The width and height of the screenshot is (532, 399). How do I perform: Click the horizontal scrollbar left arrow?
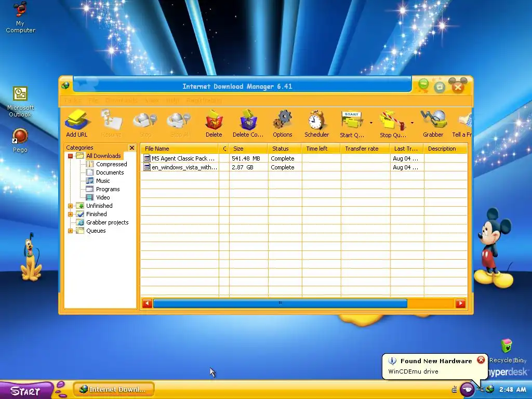(147, 303)
